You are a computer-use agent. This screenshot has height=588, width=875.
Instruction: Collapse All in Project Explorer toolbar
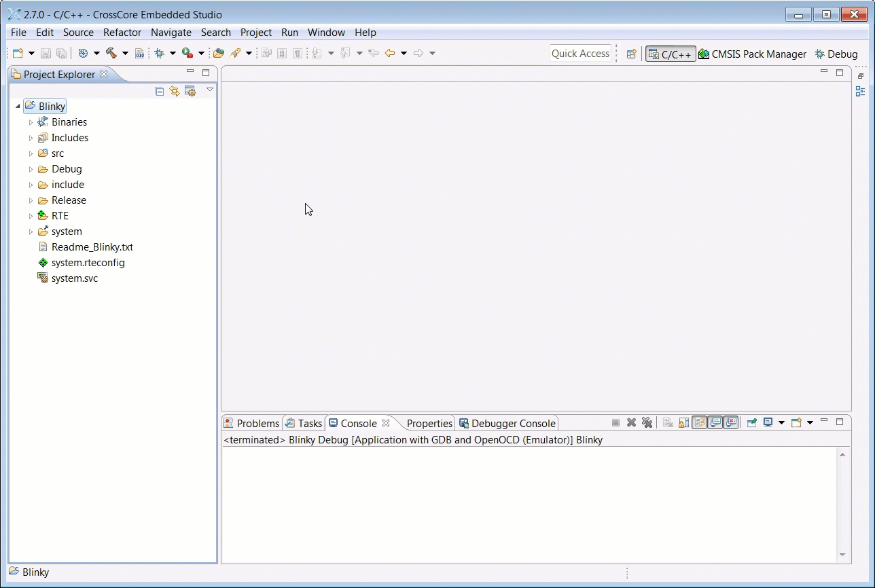tap(160, 91)
